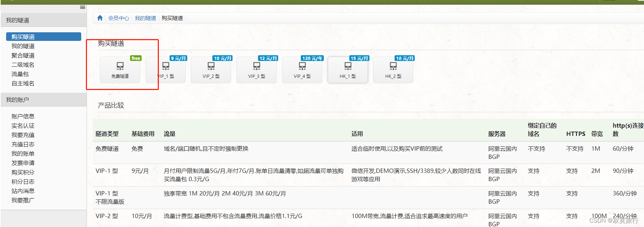Open 我要推广 sidebar item
The image size is (644, 227).
pos(23,200)
